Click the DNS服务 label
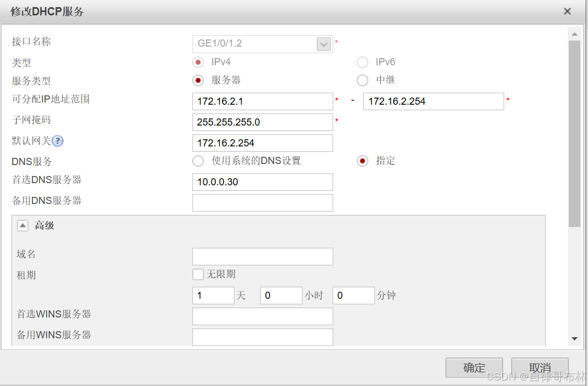The image size is (588, 386). click(x=32, y=162)
